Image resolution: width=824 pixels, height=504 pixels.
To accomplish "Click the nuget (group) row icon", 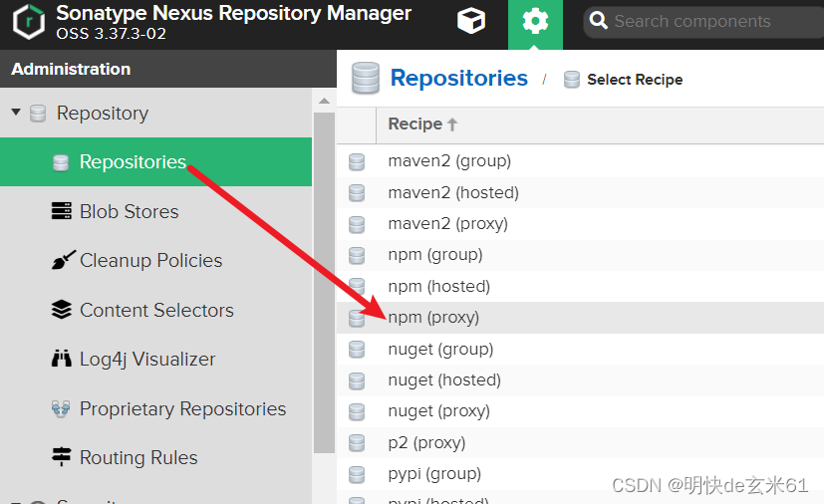I will point(357,350).
